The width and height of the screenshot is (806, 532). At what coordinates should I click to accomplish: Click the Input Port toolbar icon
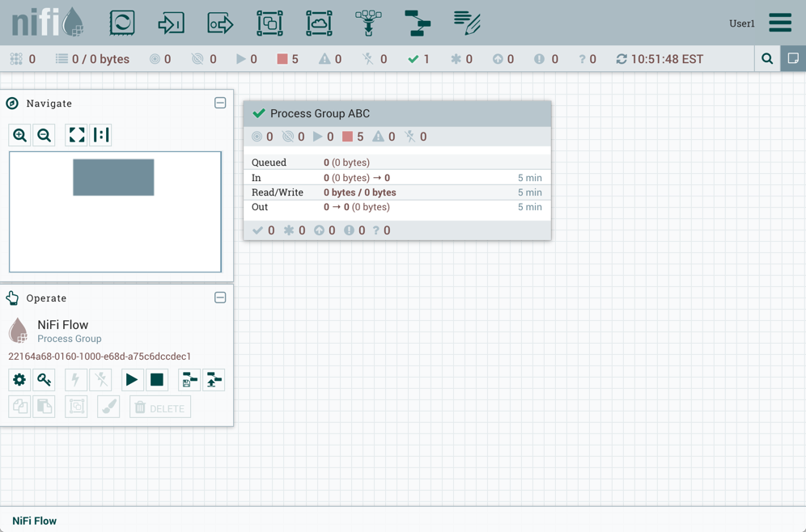point(171,23)
